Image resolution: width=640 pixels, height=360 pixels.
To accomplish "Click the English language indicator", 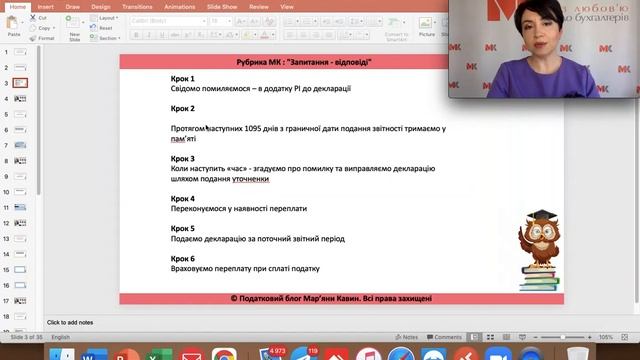I will 60,337.
